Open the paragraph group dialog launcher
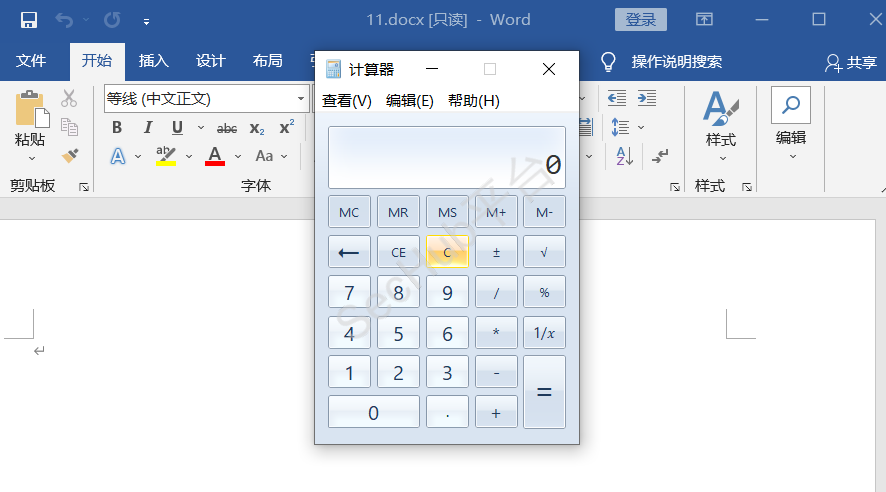Viewport: 886px width, 492px height. pyautogui.click(x=675, y=187)
